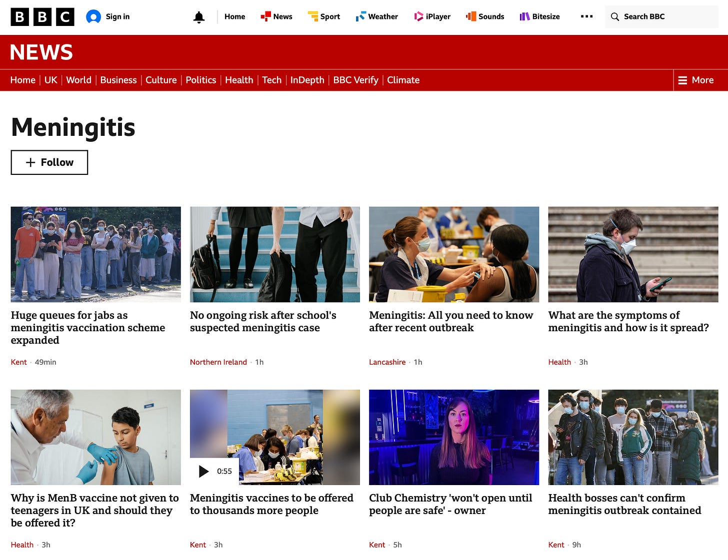This screenshot has height=560, width=728.
Task: Click Health tag under symptoms story
Action: tap(559, 362)
